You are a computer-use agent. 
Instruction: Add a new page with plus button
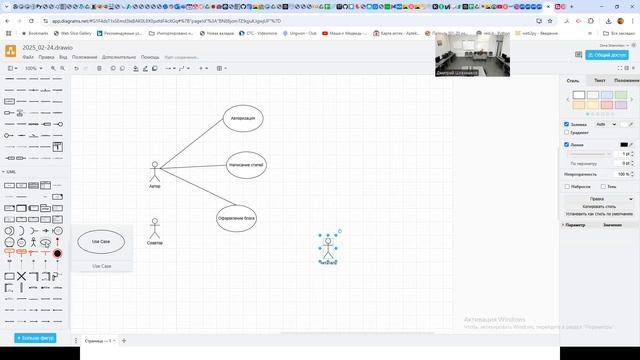[124, 340]
